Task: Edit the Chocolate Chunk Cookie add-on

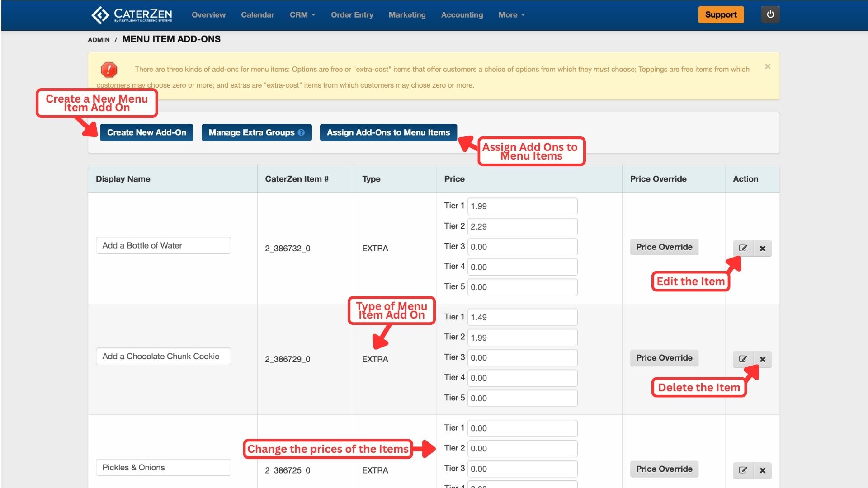Action: tap(743, 359)
